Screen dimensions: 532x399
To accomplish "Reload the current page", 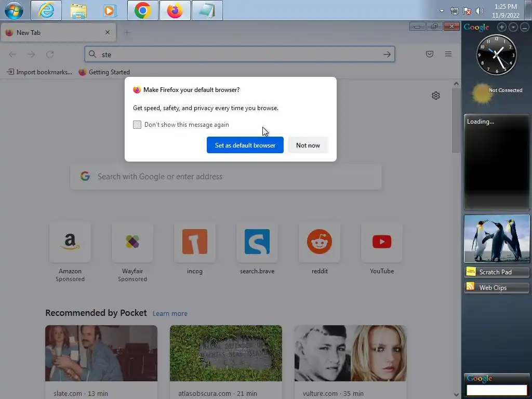I will pyautogui.click(x=50, y=54).
